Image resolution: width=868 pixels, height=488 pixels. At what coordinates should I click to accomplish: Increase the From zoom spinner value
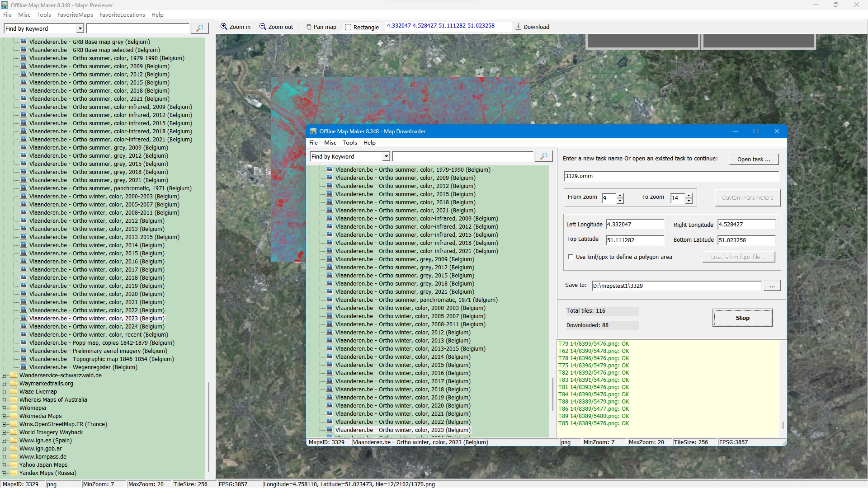click(x=620, y=195)
